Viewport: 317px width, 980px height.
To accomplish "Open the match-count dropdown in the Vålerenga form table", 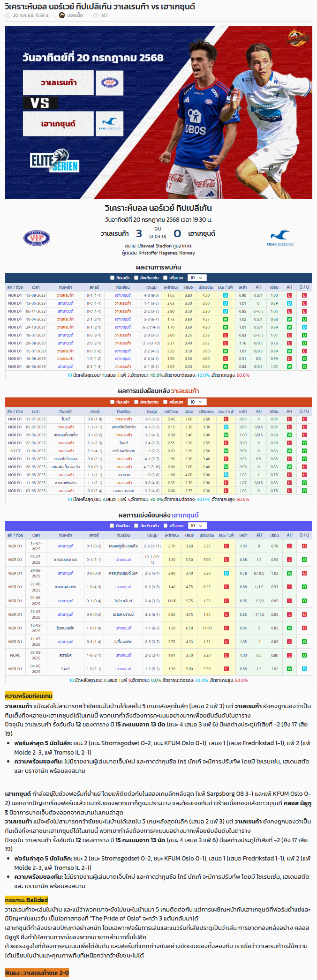I will [196, 402].
